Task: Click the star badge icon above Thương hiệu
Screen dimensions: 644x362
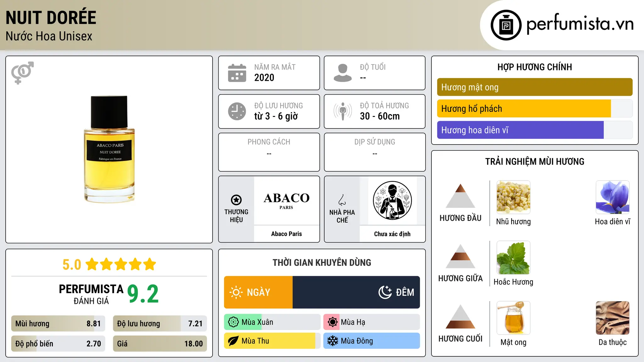Action: point(236,200)
